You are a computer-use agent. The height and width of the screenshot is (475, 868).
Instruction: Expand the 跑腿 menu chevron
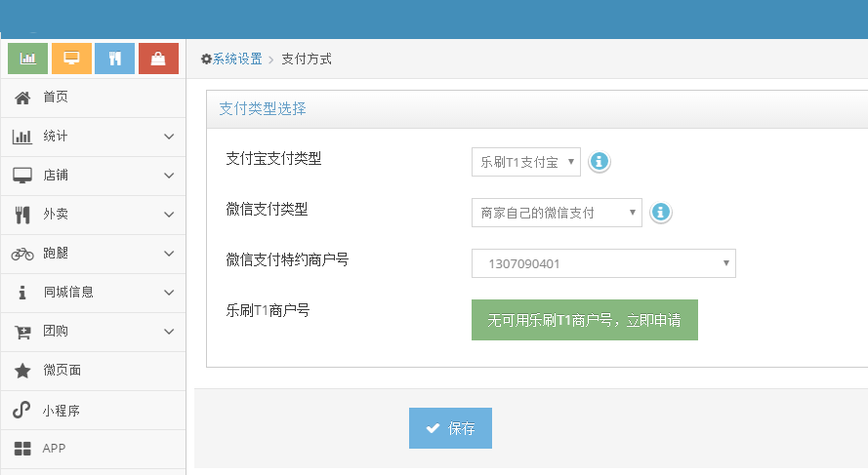point(169,254)
